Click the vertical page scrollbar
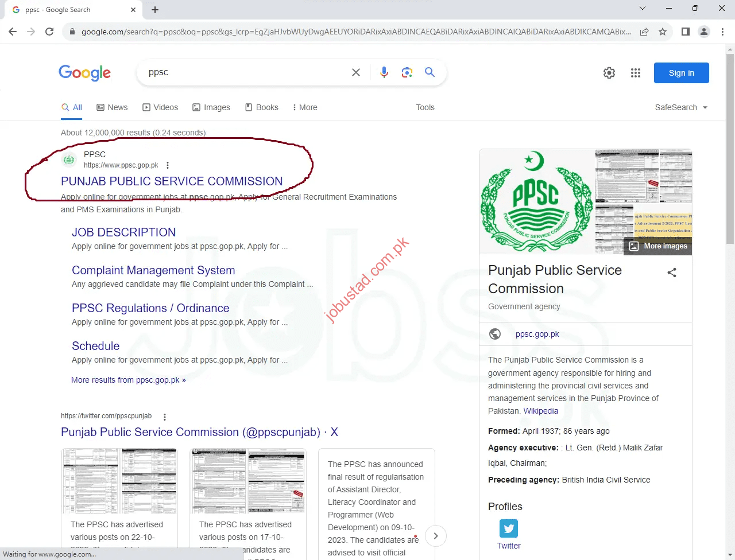The height and width of the screenshot is (560, 735). click(x=730, y=149)
